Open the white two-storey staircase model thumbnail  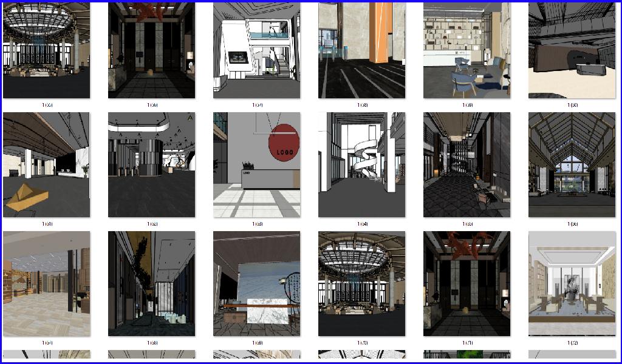click(x=257, y=50)
